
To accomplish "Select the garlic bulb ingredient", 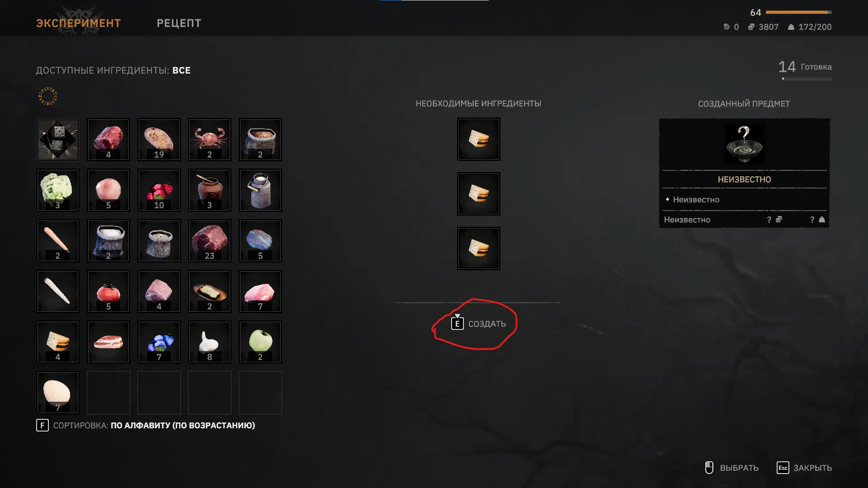I will pos(210,342).
